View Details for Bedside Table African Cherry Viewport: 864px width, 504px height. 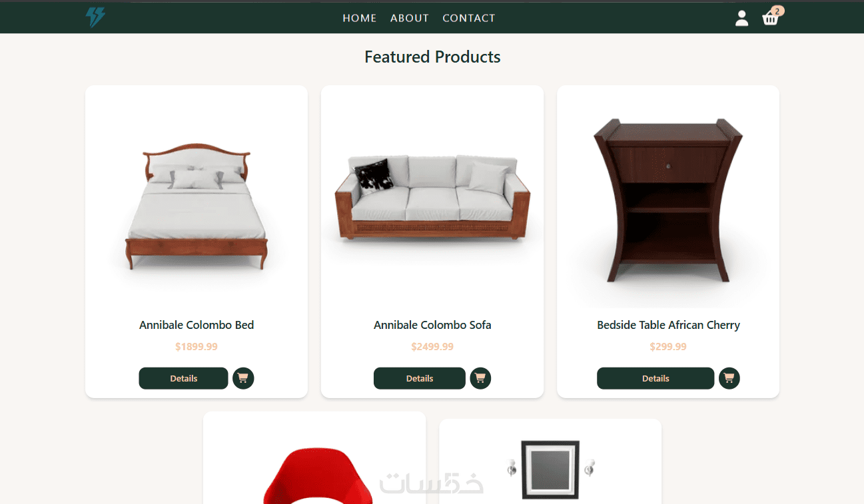[655, 378]
